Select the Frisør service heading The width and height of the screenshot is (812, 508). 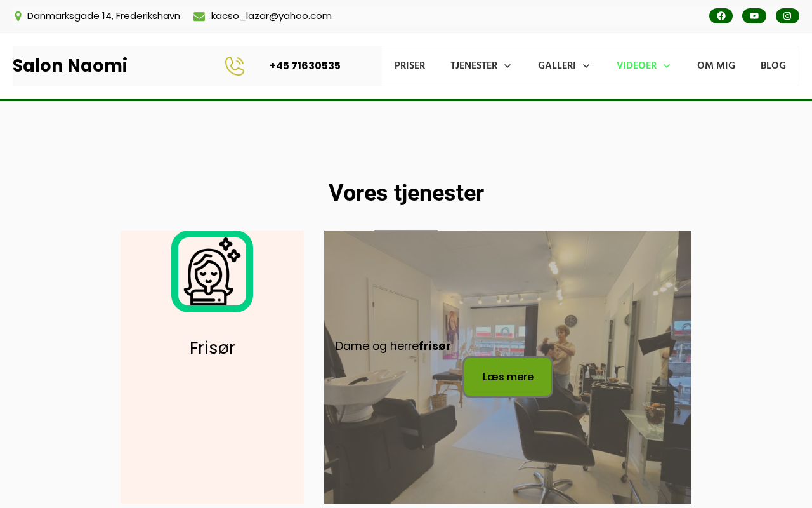tap(213, 348)
